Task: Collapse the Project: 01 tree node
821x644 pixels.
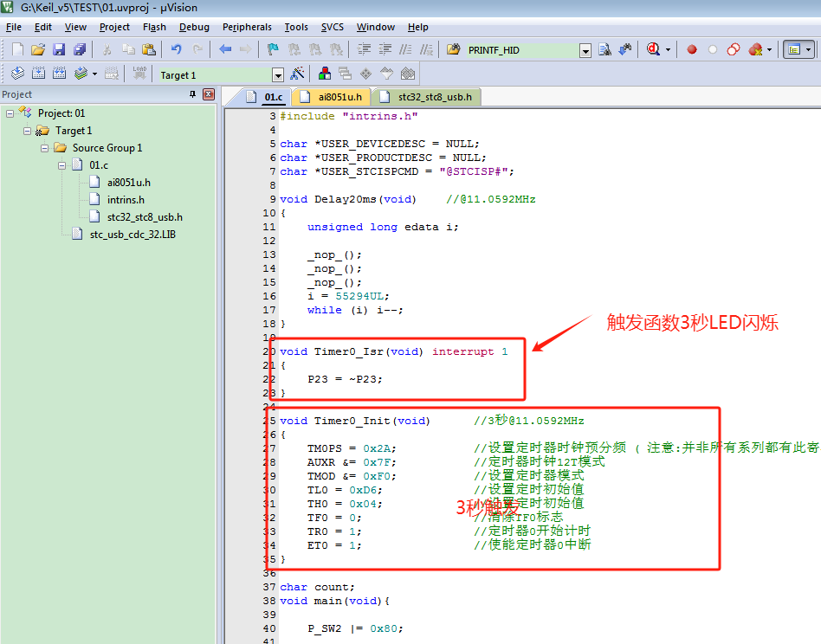Action: tap(10, 113)
